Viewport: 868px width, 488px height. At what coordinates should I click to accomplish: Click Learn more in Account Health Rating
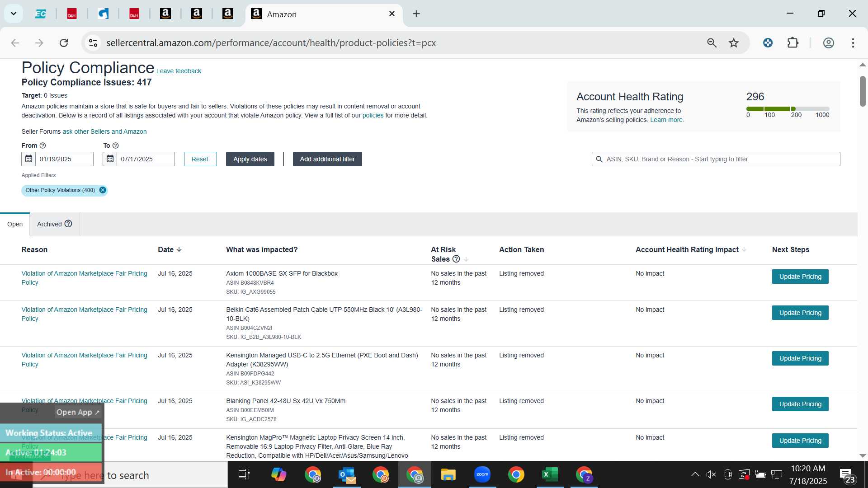click(x=667, y=120)
